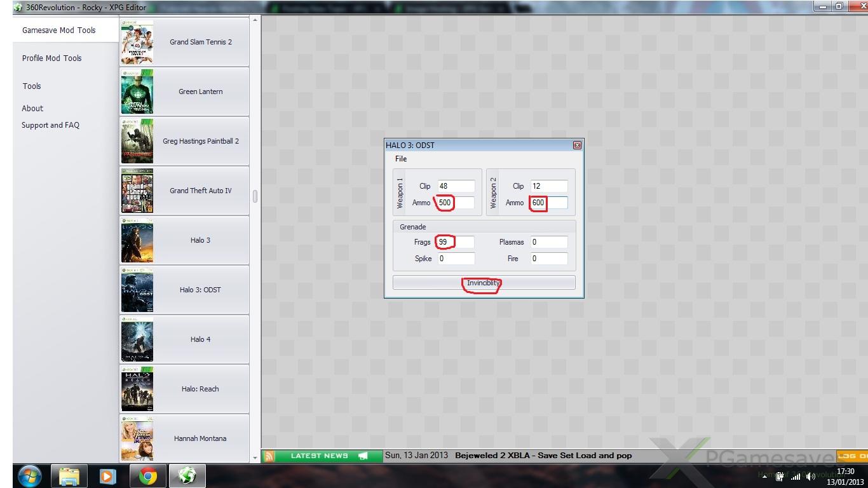Click the Windows Start orb
The width and height of the screenshot is (868, 488).
coord(29,476)
